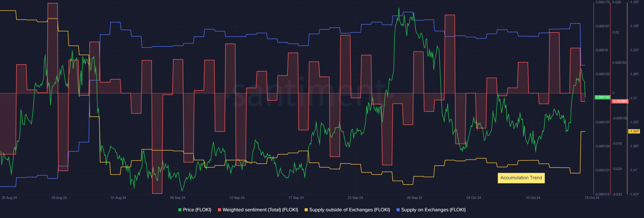Click the 10 Oct 24 date label
Screen dimensions: 644x218
[533, 198]
